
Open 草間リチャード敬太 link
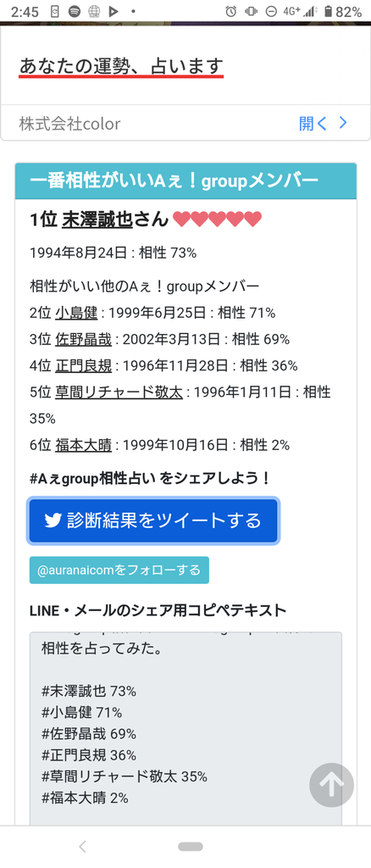pos(119,392)
